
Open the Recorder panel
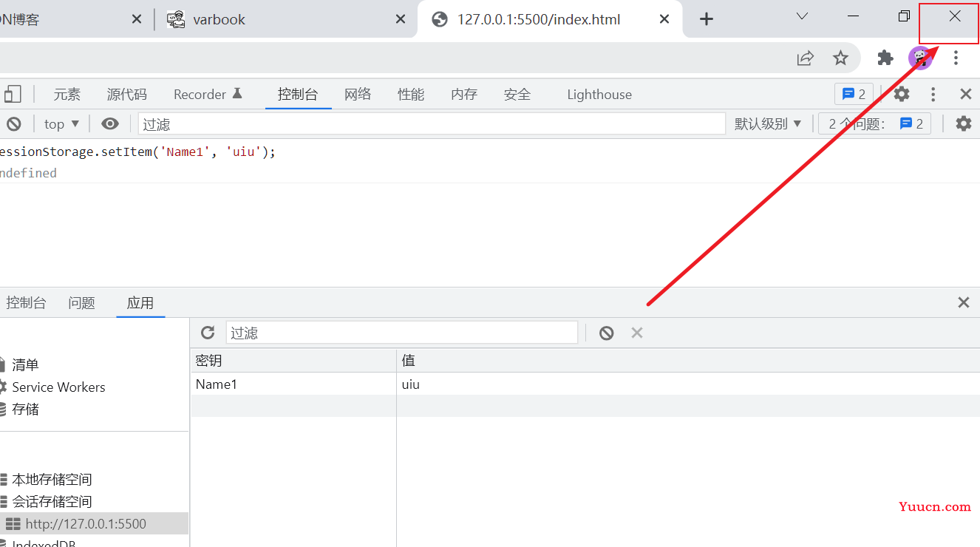tap(208, 95)
